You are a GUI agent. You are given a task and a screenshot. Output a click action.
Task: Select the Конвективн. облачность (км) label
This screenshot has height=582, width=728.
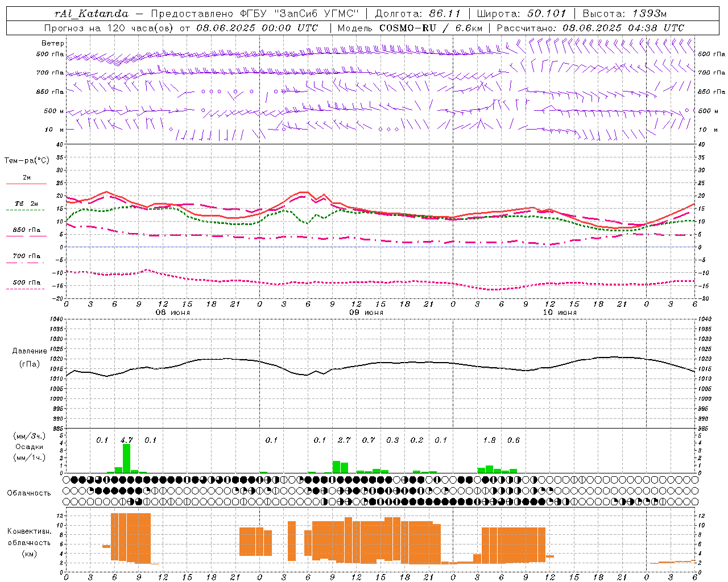pyautogui.click(x=29, y=543)
